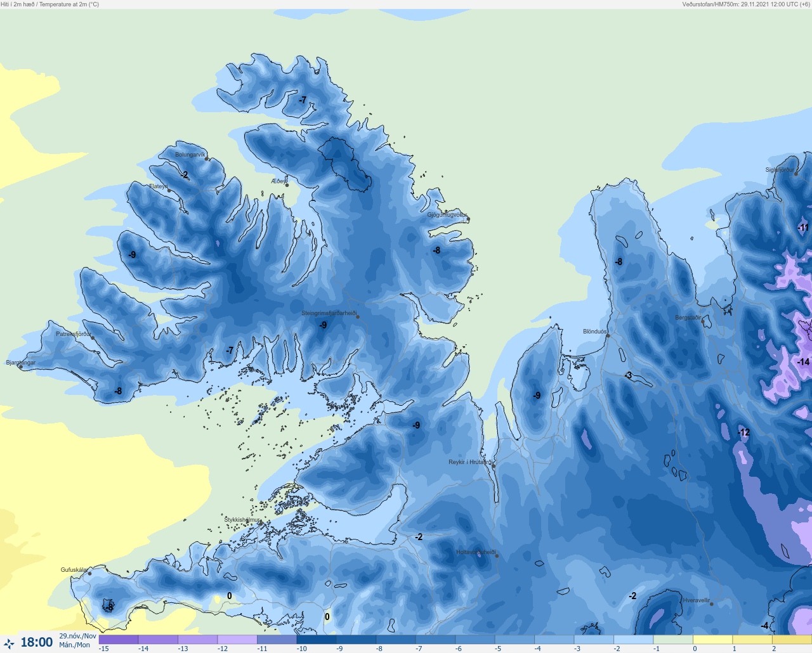This screenshot has width=812, height=653.
Task: Select the Gufuskálar station label
Action: [74, 570]
